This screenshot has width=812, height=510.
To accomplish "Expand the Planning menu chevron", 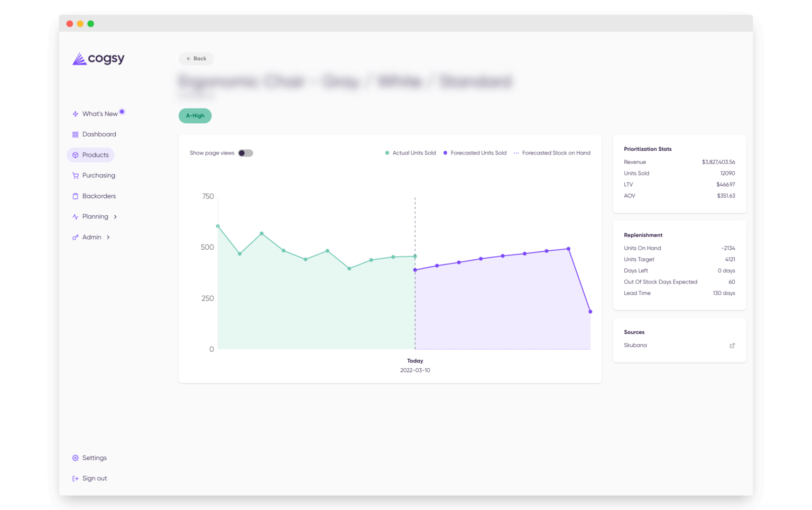I will click(115, 216).
